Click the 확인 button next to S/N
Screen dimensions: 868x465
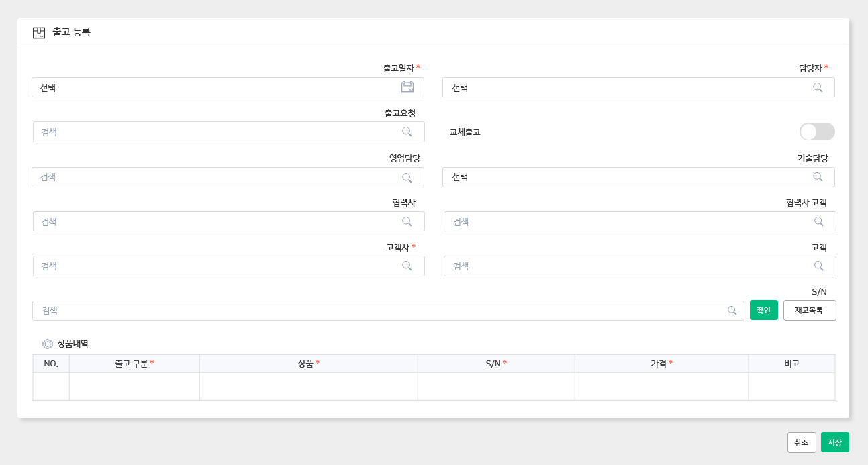point(764,310)
